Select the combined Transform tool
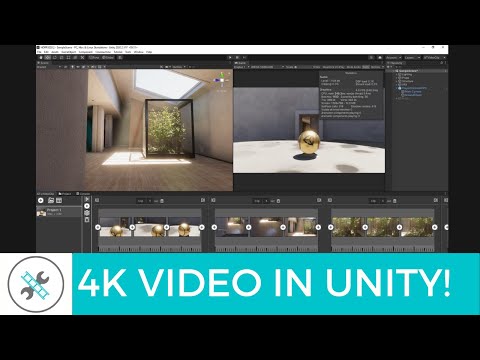480x360 pixels. 75,58
